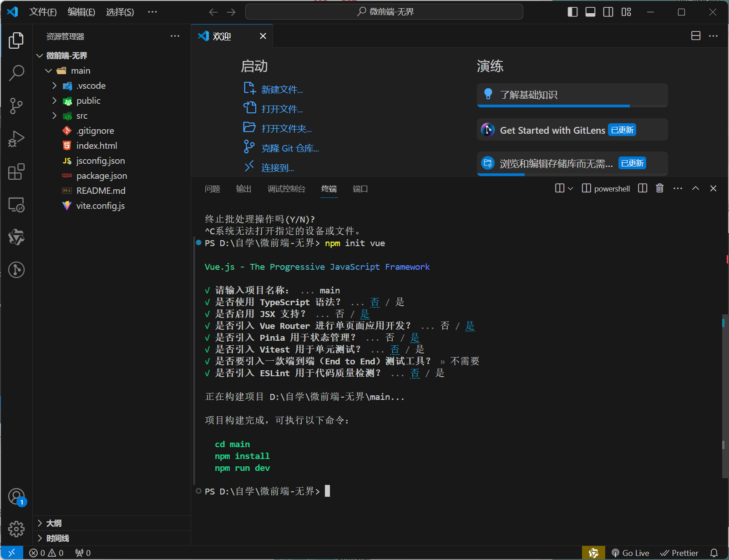
Task: Open vite.config.js in the explorer
Action: tap(100, 206)
